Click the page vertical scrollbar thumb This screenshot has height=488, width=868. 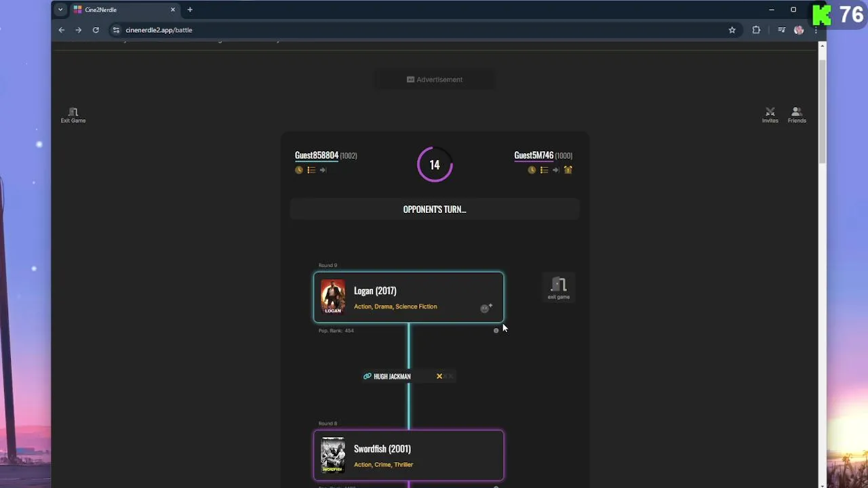(822, 112)
